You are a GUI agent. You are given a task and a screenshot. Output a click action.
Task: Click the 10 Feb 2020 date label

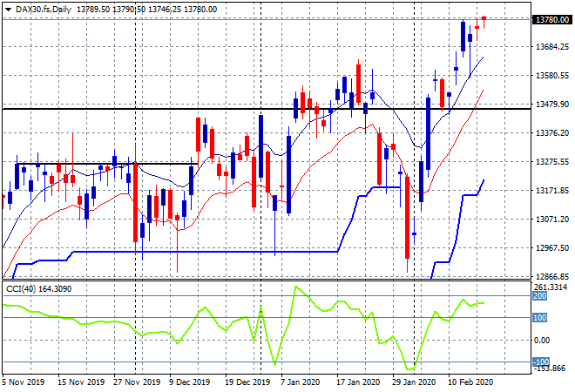470,382
